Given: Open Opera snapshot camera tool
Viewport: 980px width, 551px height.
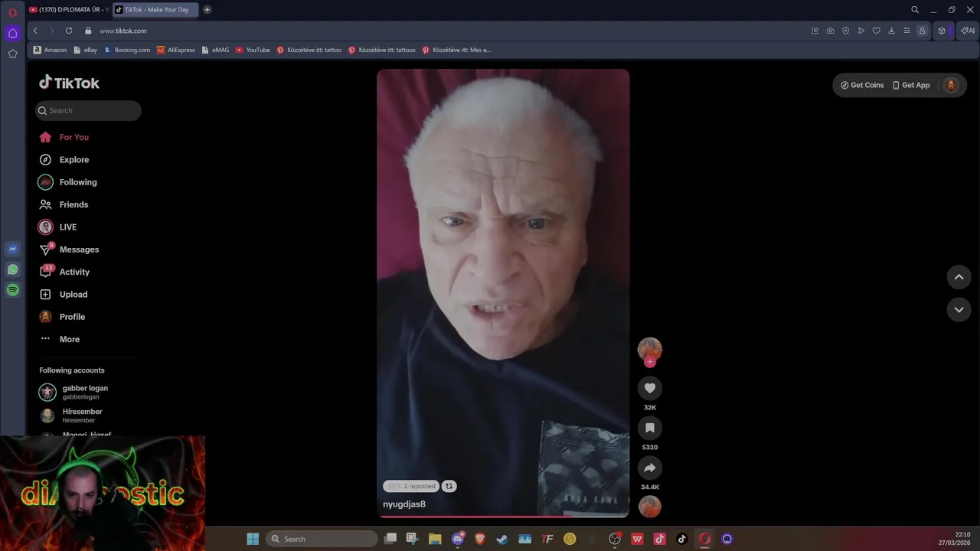Looking at the screenshot, I should point(831,31).
